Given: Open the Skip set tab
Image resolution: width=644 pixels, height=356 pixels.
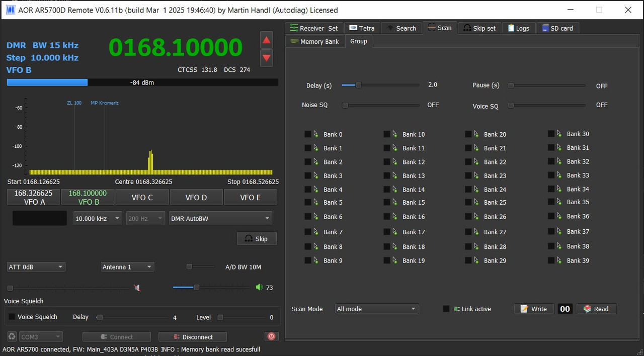Looking at the screenshot, I should 479,28.
